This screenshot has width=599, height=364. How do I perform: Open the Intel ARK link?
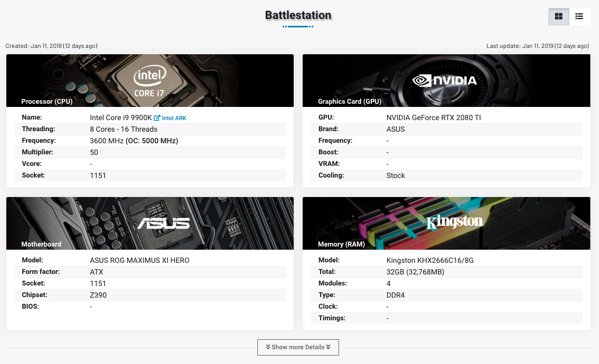click(170, 119)
